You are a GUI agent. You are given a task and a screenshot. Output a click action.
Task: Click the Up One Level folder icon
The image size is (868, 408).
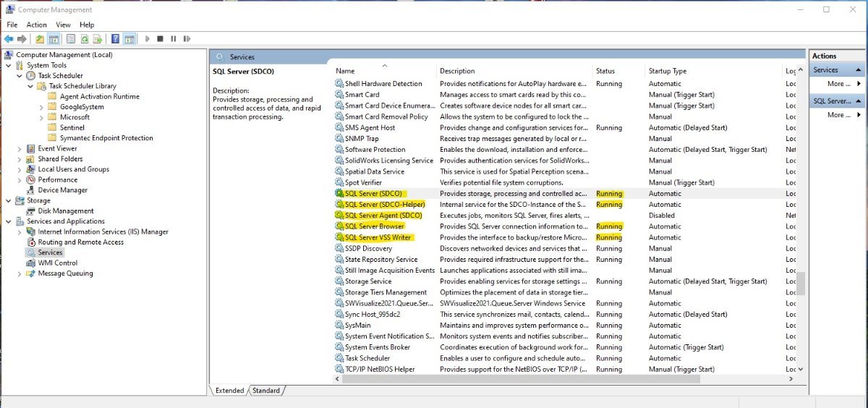click(39, 38)
